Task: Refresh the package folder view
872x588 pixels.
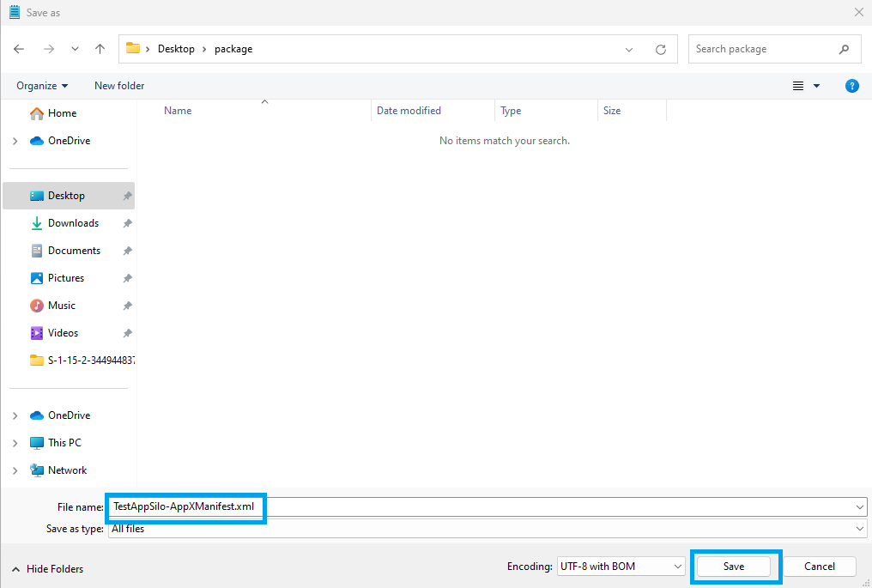Action: (661, 50)
